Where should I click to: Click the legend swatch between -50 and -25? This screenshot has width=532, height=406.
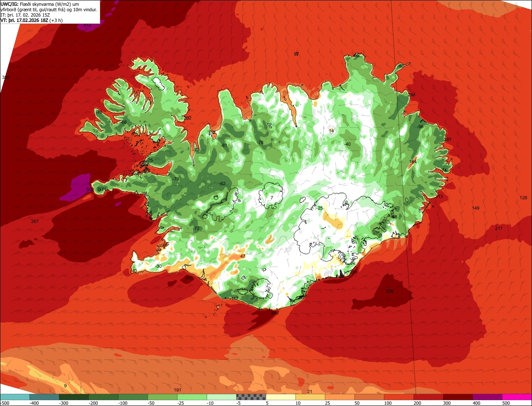tap(163, 397)
